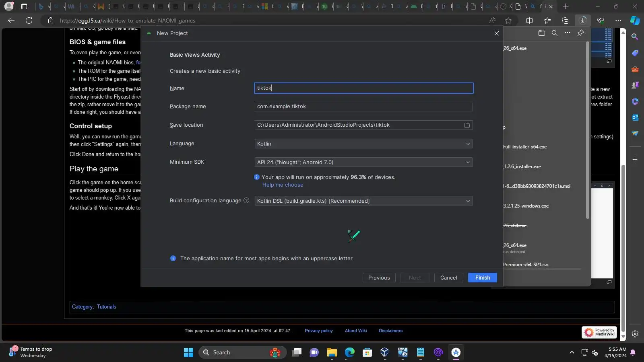Open Privacy policy link
The image size is (644, 362).
coord(319,331)
